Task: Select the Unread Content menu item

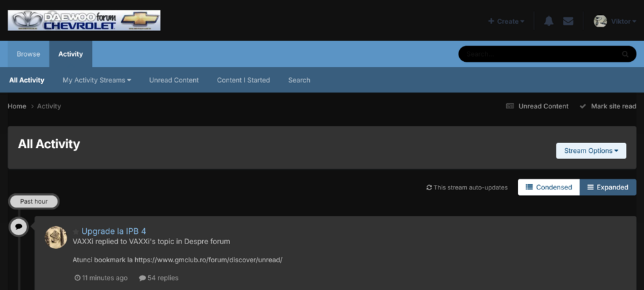Action: click(x=174, y=80)
